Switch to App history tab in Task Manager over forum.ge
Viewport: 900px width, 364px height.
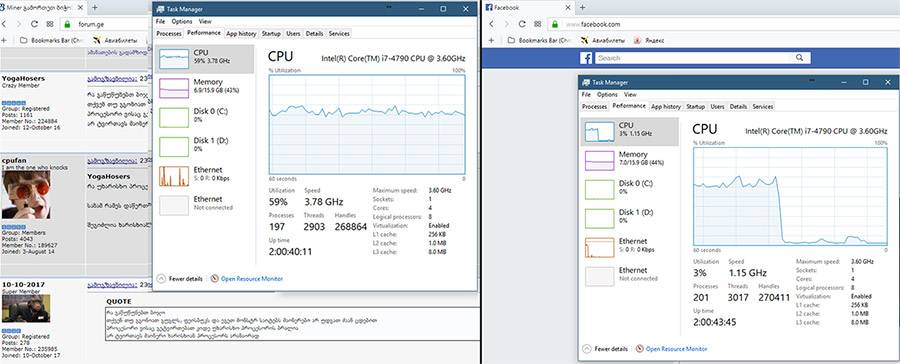pyautogui.click(x=241, y=34)
